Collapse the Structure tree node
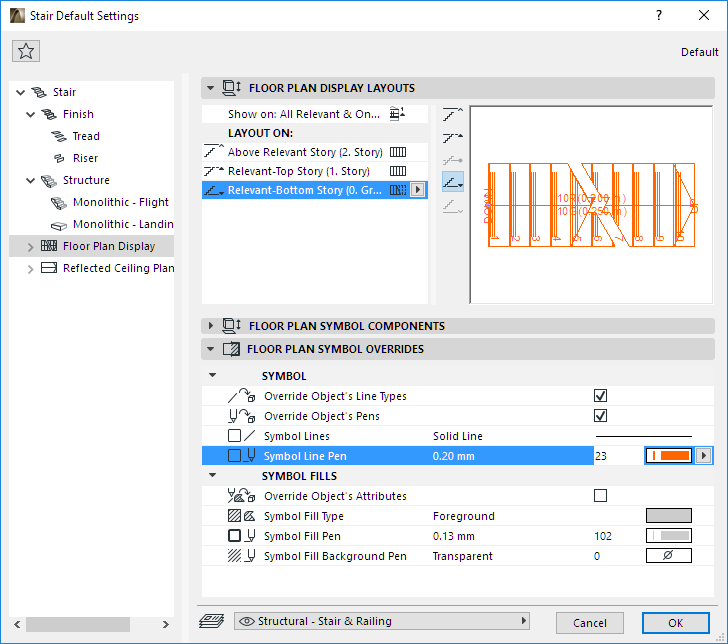Image resolution: width=728 pixels, height=644 pixels. pos(31,180)
